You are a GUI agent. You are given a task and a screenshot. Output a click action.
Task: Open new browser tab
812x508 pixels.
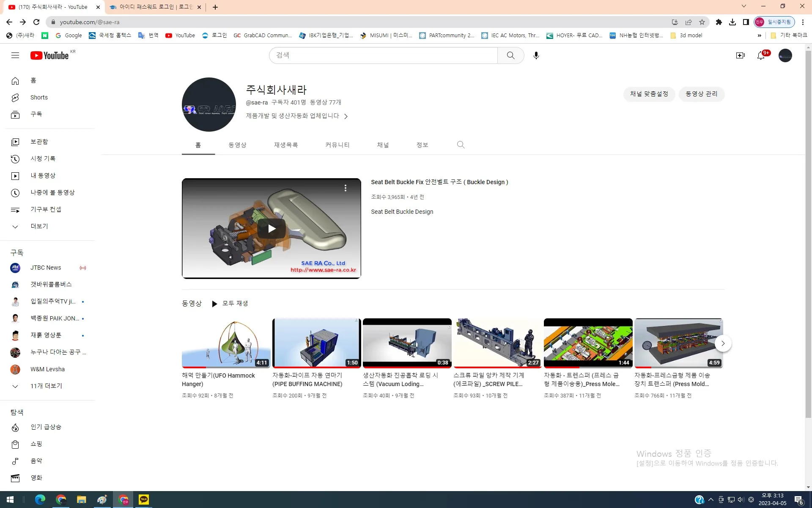(215, 7)
